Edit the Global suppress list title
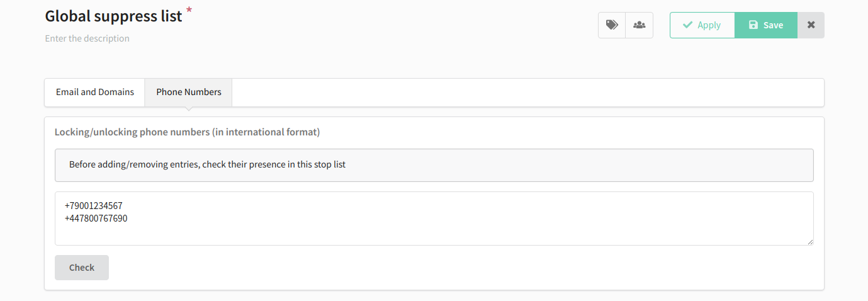The image size is (868, 301). (x=114, y=16)
